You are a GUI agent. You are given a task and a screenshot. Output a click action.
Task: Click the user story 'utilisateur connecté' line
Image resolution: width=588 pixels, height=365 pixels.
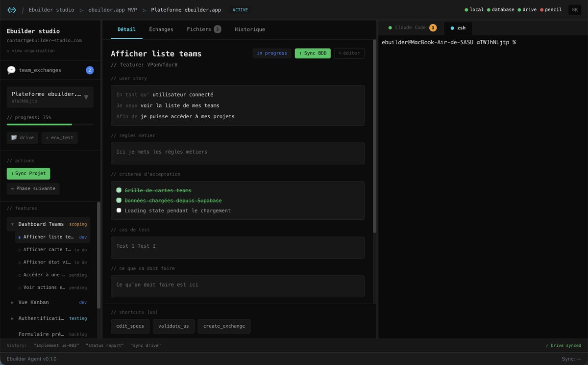tap(165, 95)
